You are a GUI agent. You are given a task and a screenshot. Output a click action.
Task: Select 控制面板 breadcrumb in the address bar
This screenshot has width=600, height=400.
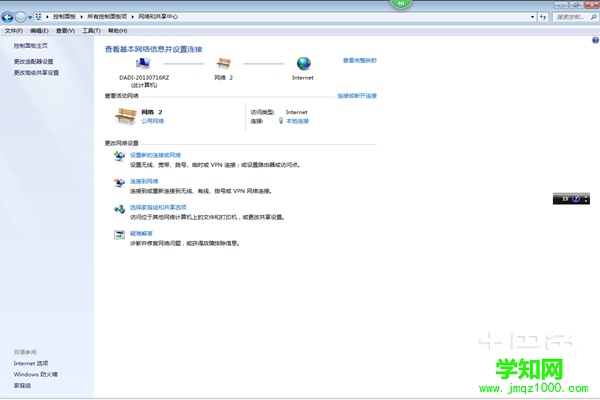[64, 16]
